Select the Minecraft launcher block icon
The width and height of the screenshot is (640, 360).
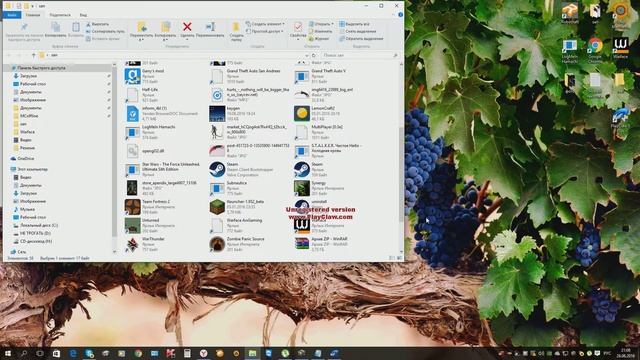(x=217, y=207)
